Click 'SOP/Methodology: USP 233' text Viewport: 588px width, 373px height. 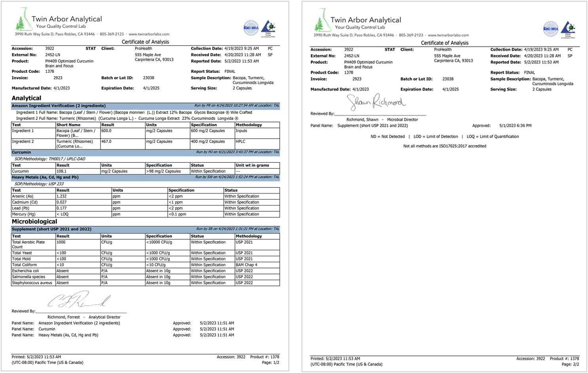(x=39, y=184)
